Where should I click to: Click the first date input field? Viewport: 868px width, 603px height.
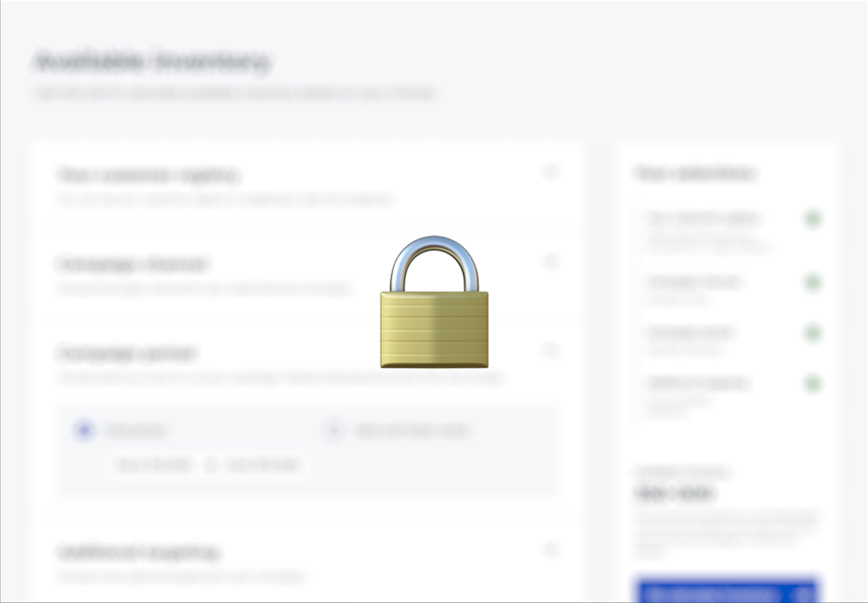point(153,464)
